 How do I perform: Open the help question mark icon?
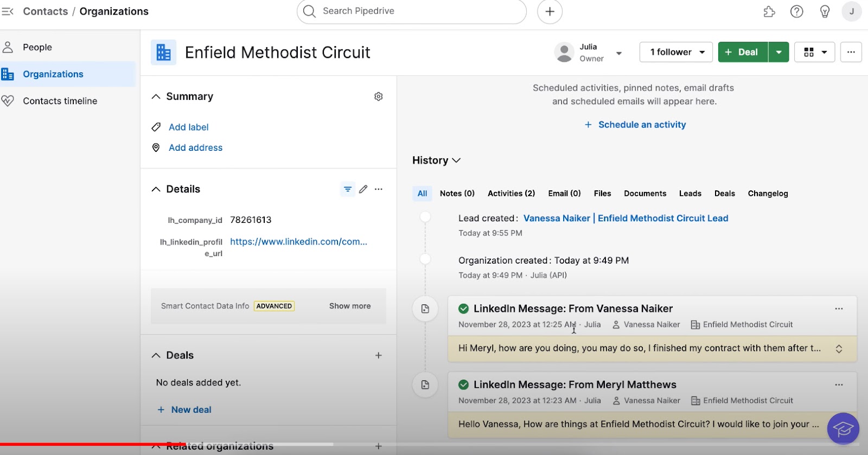pyautogui.click(x=796, y=11)
